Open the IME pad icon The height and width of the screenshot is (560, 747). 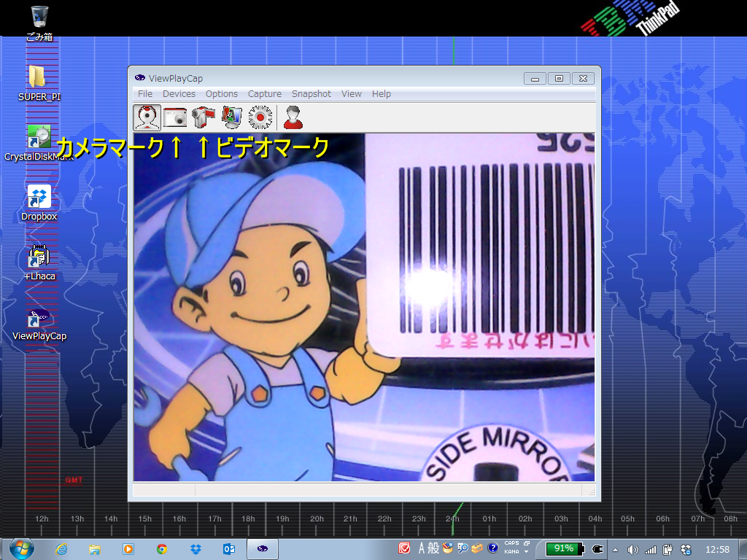448,548
